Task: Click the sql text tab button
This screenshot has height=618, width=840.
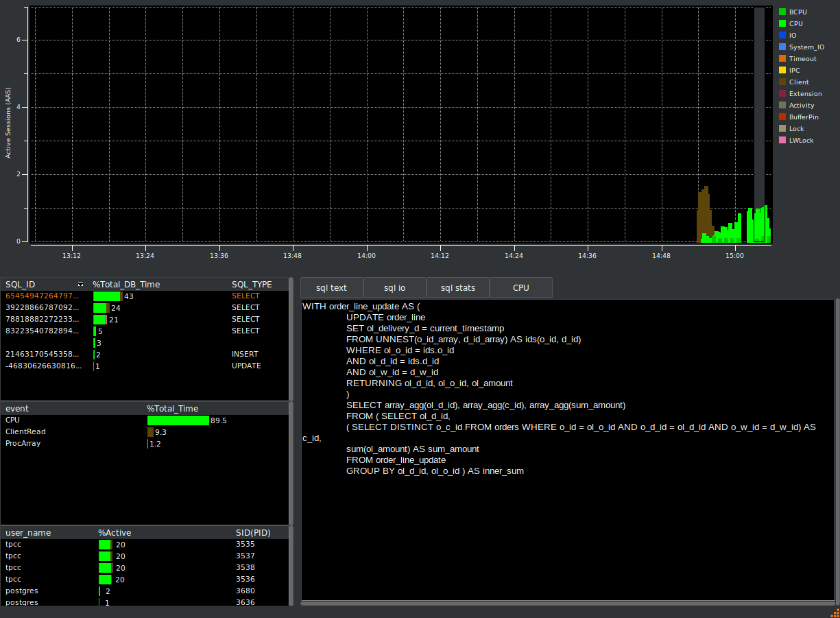Action: [x=331, y=288]
